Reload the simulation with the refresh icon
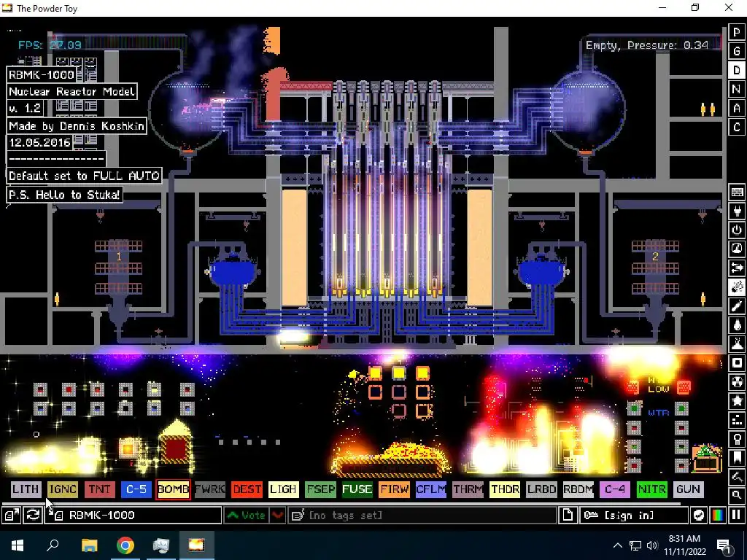The image size is (747, 560). [33, 516]
